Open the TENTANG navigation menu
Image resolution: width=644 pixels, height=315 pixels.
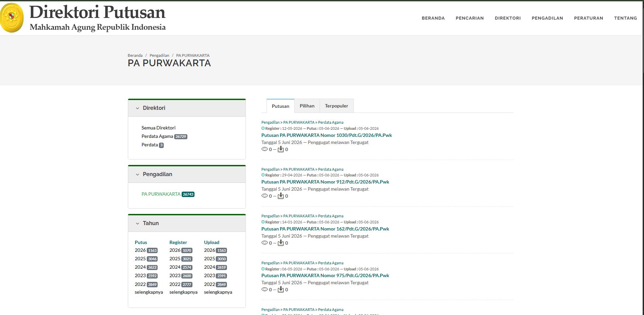coord(626,18)
